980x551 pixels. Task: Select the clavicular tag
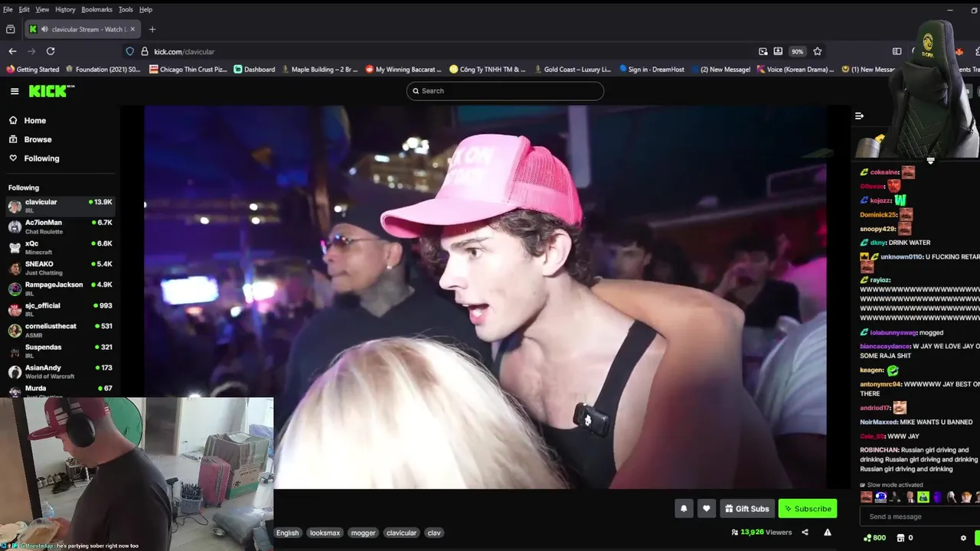coord(401,533)
